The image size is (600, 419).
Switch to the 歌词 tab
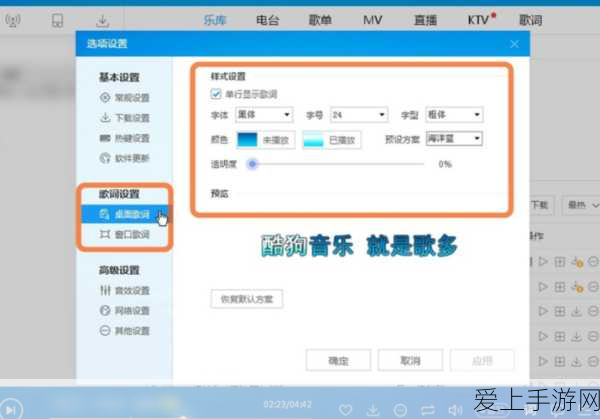point(530,20)
